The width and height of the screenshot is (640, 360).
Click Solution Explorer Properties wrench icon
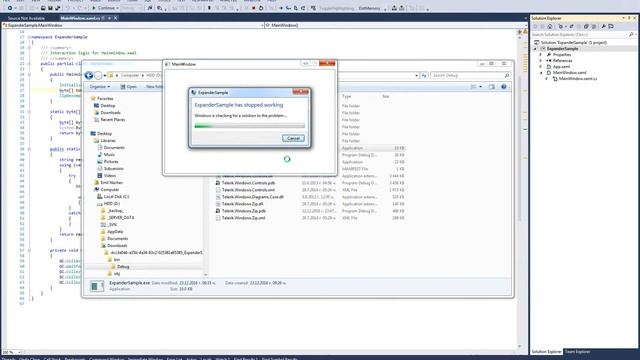pos(604,27)
